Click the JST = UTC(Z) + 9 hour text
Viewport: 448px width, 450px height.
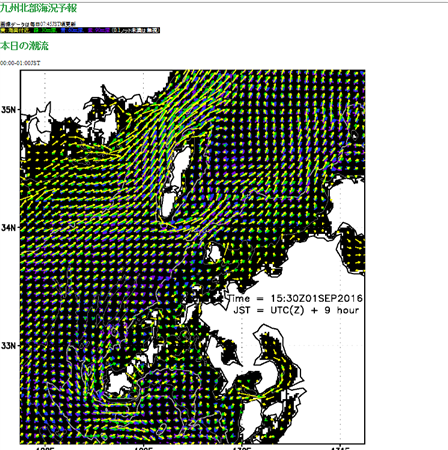[296, 310]
